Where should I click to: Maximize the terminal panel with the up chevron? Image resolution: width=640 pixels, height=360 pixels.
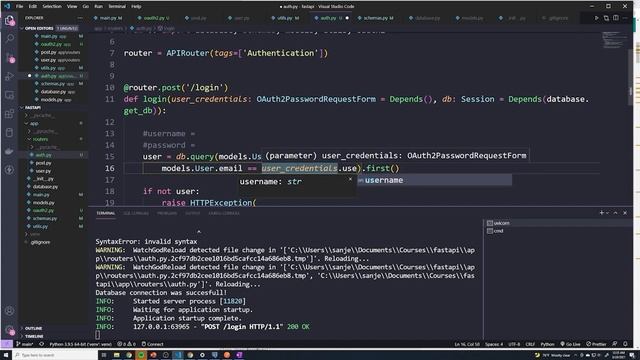[x=616, y=213]
